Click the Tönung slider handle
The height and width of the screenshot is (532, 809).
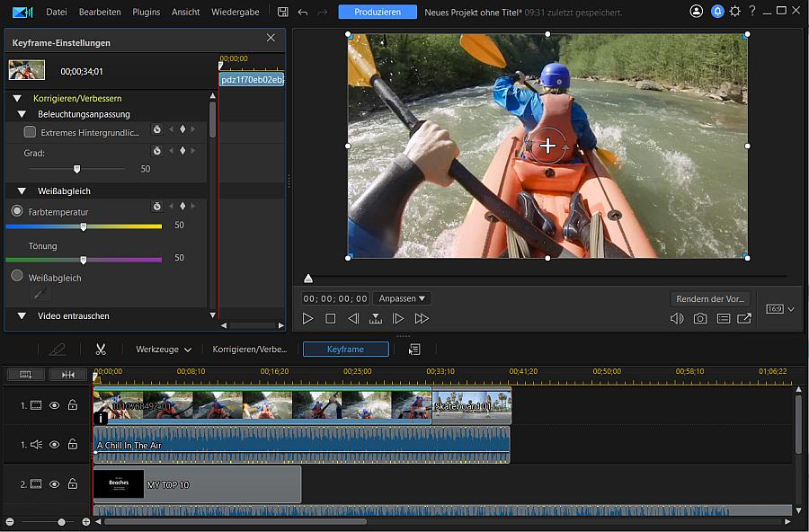84,258
